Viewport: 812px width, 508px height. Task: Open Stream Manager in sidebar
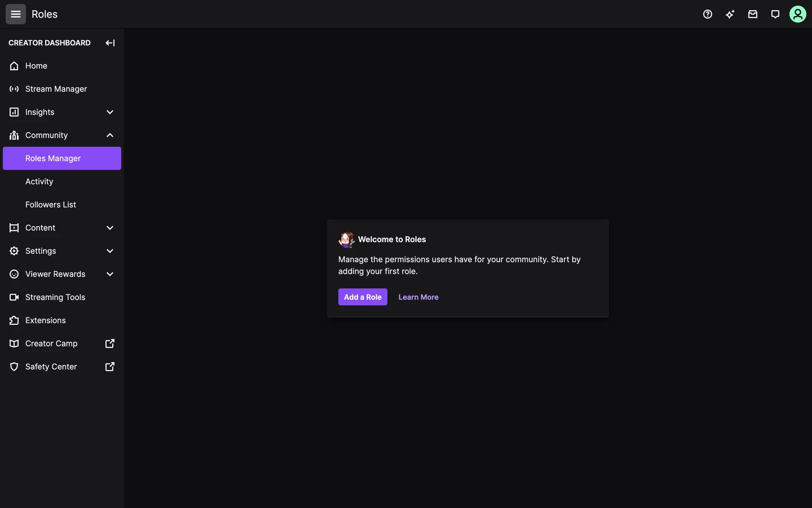pyautogui.click(x=62, y=89)
